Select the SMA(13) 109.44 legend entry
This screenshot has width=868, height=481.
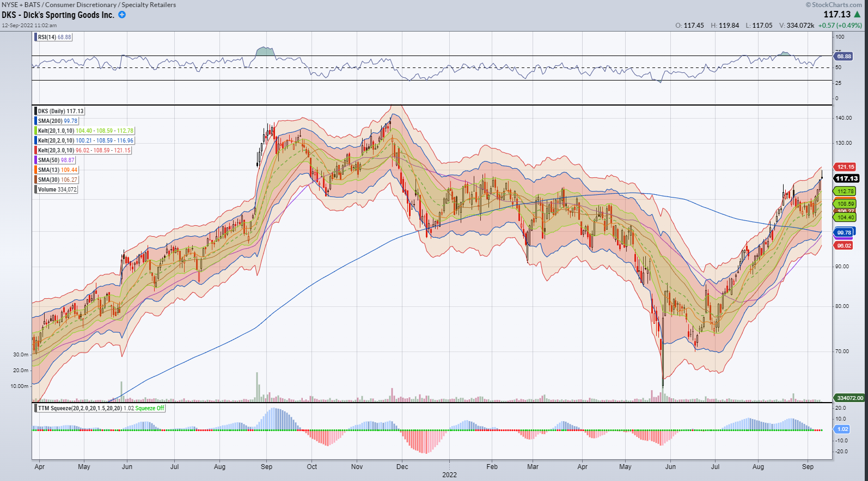coord(57,170)
